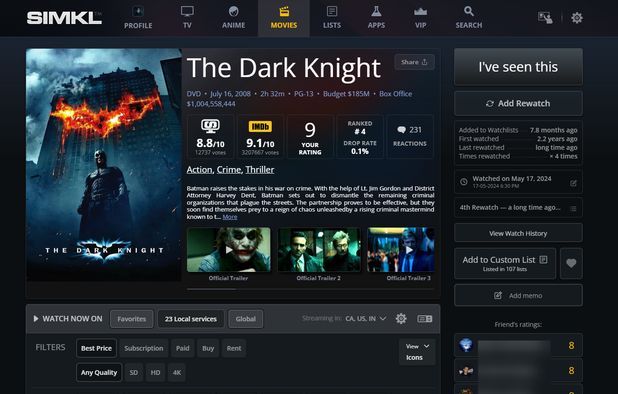Open the Action genre link
The image size is (618, 394).
pos(199,170)
